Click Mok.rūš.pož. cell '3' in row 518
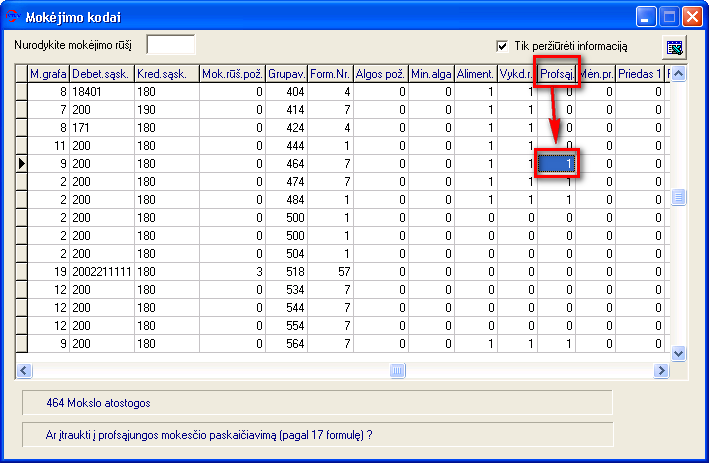 [x=232, y=272]
